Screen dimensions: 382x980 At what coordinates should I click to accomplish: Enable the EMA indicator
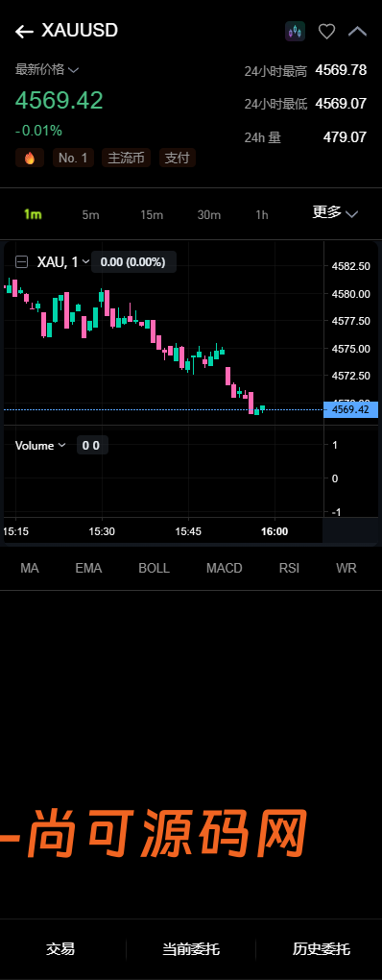click(x=88, y=568)
